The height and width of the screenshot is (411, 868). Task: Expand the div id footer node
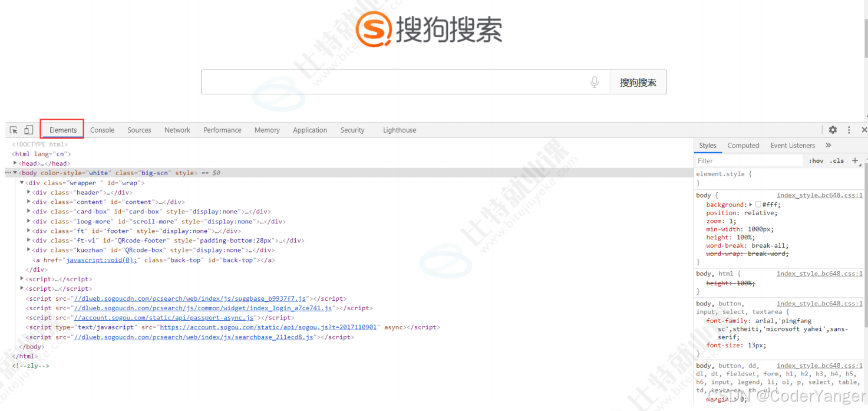coord(29,231)
